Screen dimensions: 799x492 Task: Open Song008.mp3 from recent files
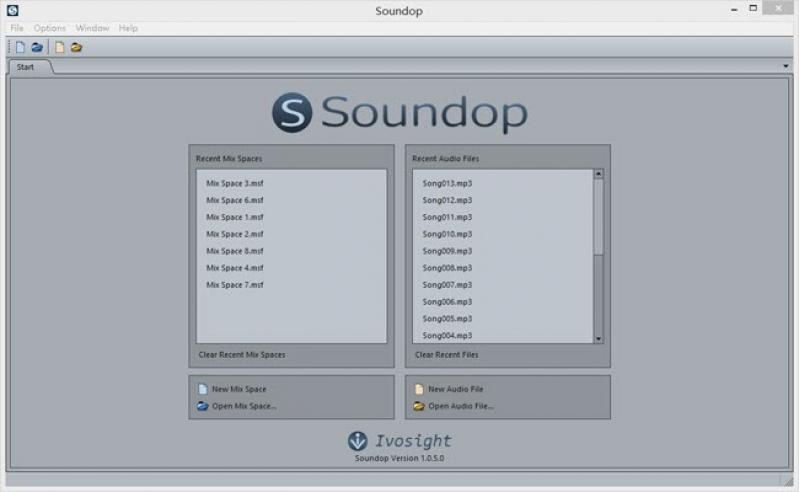coord(447,268)
